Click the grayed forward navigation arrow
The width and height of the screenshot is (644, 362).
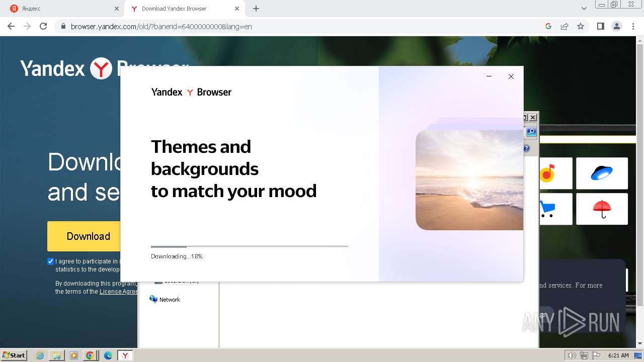click(x=27, y=26)
